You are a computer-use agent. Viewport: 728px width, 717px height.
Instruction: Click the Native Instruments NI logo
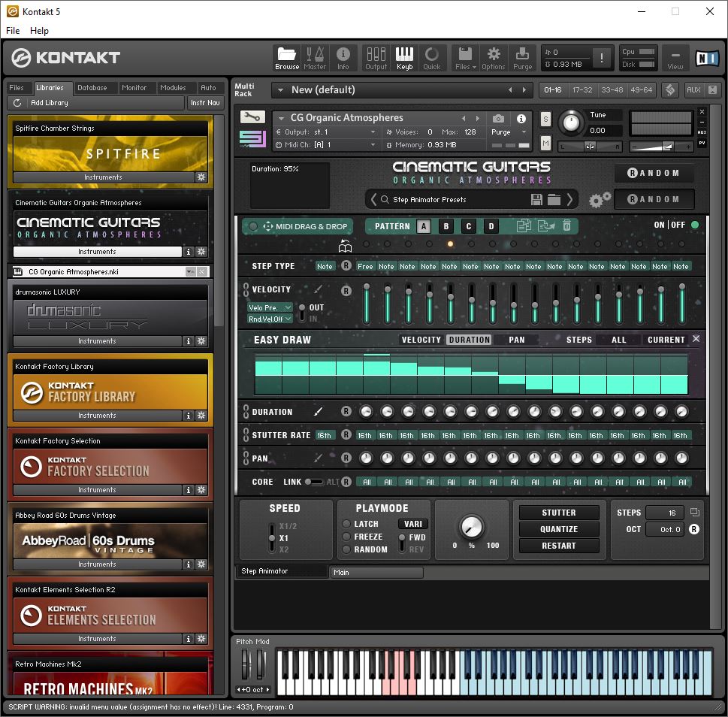pyautogui.click(x=707, y=58)
